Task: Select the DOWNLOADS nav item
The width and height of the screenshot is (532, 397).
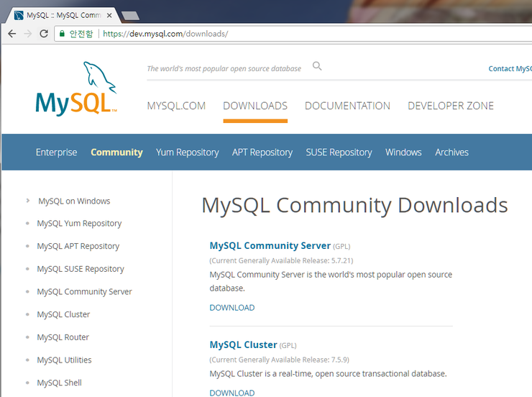Action: (255, 106)
